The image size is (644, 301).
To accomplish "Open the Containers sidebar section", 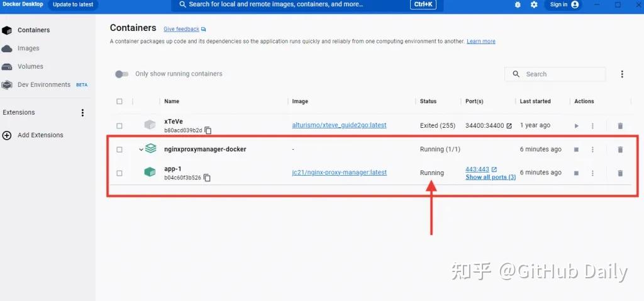I will 34,30.
